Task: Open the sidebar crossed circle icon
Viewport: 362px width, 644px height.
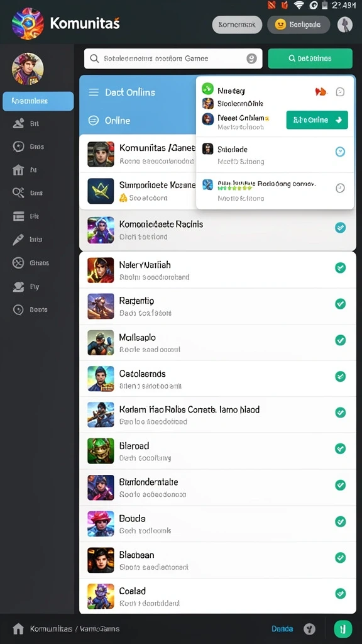Action: [18, 263]
